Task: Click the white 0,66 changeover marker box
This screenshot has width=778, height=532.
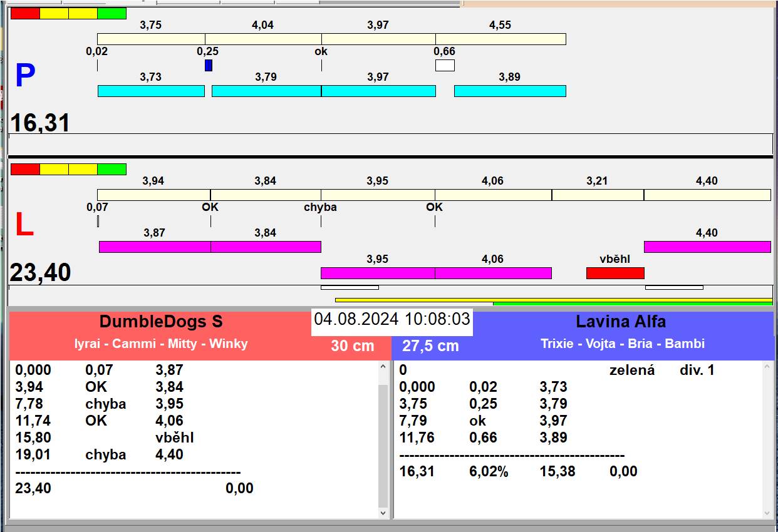Action: tap(445, 65)
